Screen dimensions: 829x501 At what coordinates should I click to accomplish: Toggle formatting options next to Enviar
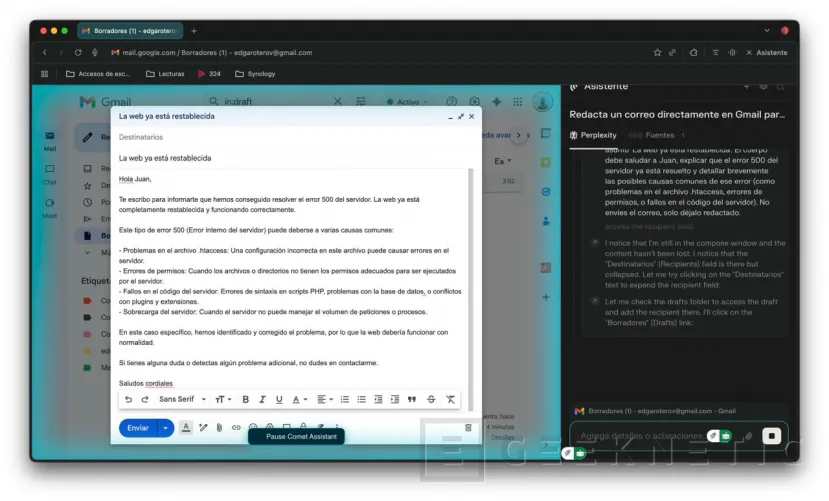click(x=186, y=428)
